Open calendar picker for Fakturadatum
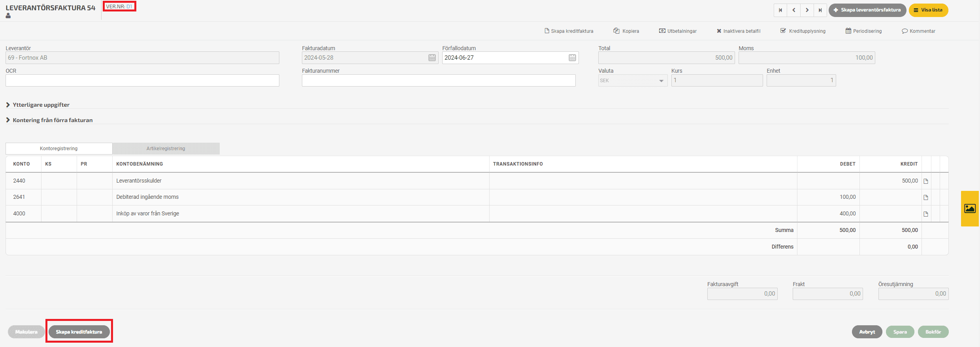The height and width of the screenshot is (347, 980). pos(432,58)
